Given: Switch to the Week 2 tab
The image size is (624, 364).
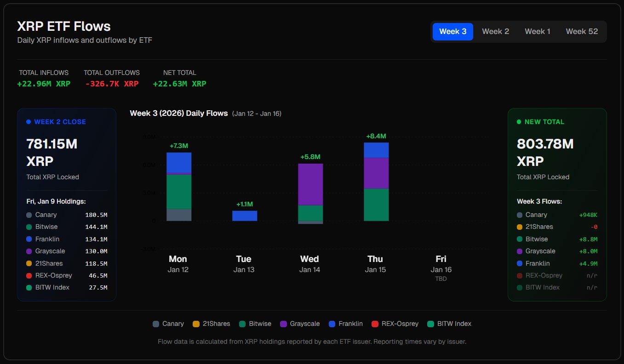Looking at the screenshot, I should pyautogui.click(x=495, y=32).
